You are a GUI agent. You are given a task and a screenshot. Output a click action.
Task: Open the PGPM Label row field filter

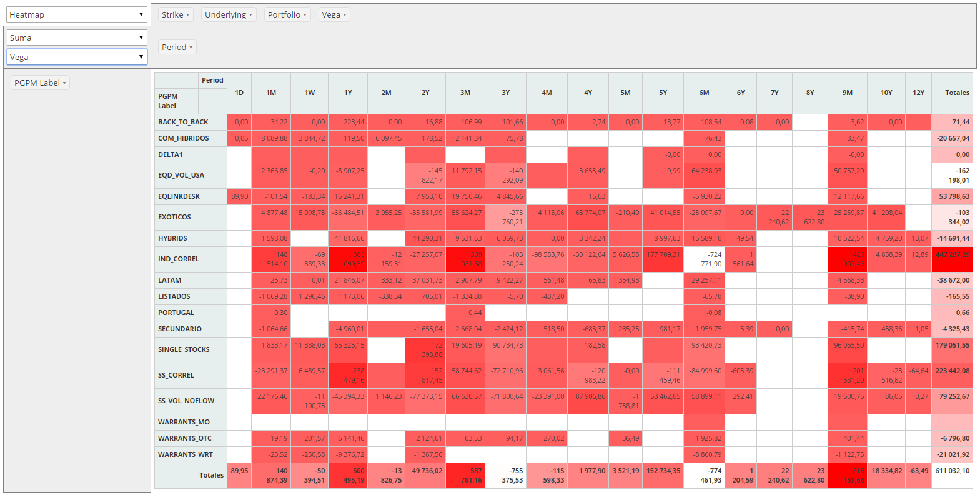[x=64, y=83]
